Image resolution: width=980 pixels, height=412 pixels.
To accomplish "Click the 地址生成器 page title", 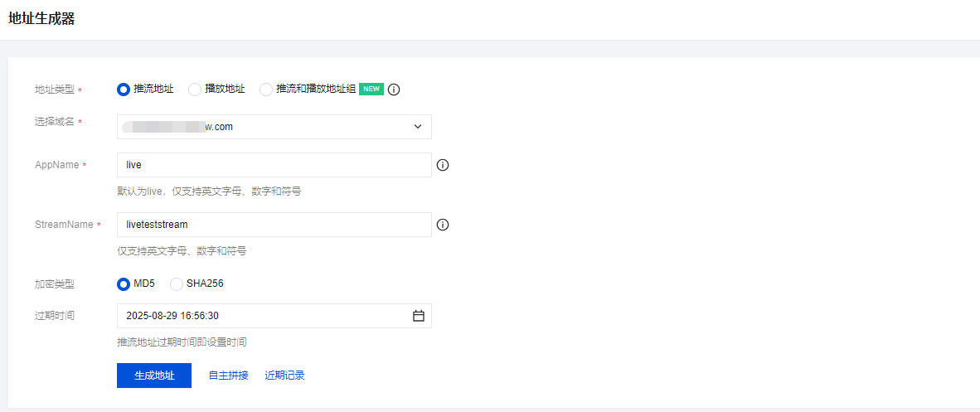I will coord(41,18).
